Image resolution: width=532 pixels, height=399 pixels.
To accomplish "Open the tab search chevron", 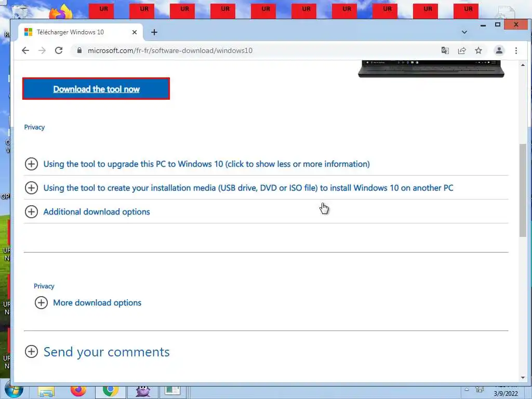I will 464,32.
